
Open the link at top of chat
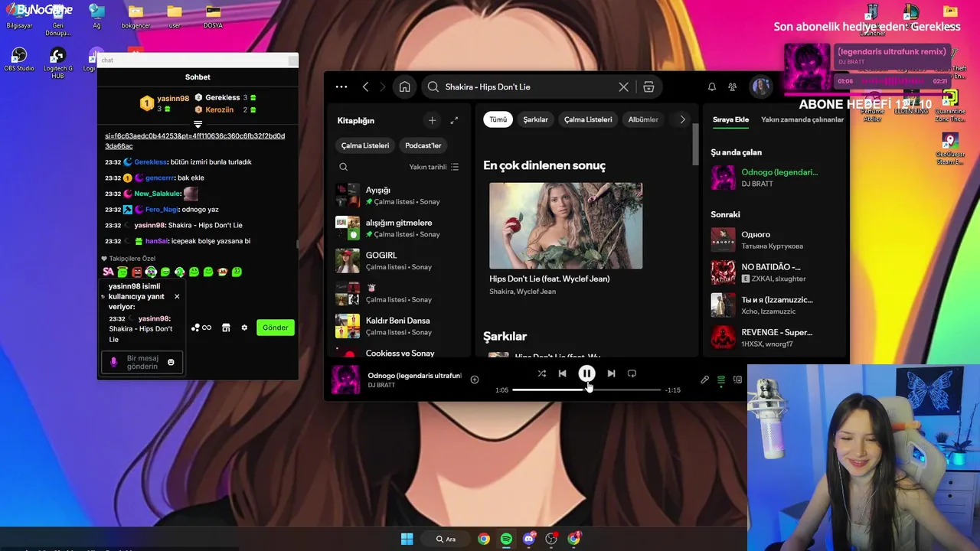194,141
